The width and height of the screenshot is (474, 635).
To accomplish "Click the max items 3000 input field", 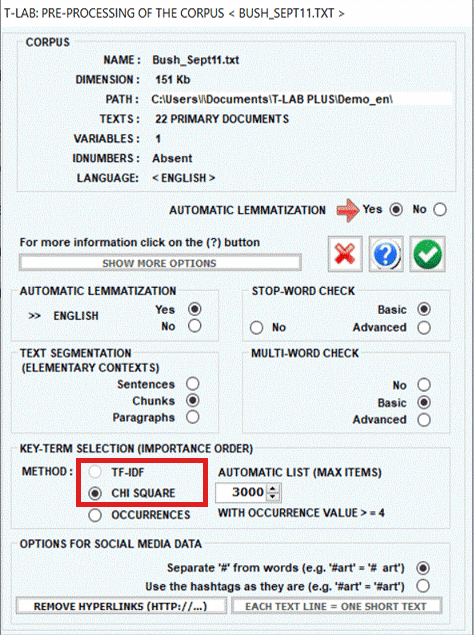I will tap(242, 492).
